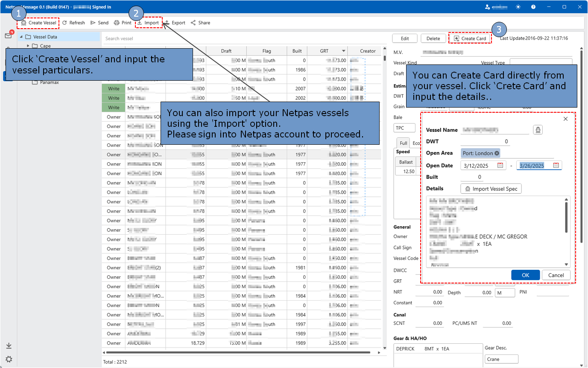Expand the Cape folder
This screenshot has height=368, width=588.
tap(28, 46)
